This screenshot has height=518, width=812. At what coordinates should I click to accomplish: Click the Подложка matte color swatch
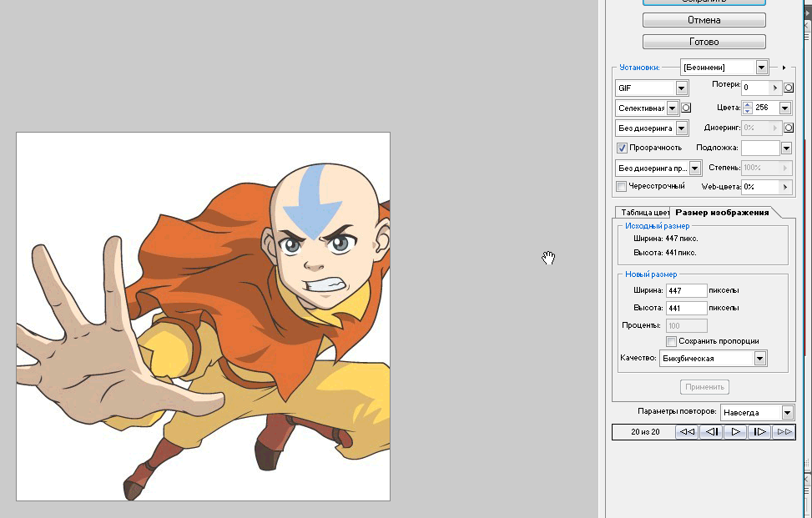[x=760, y=148]
